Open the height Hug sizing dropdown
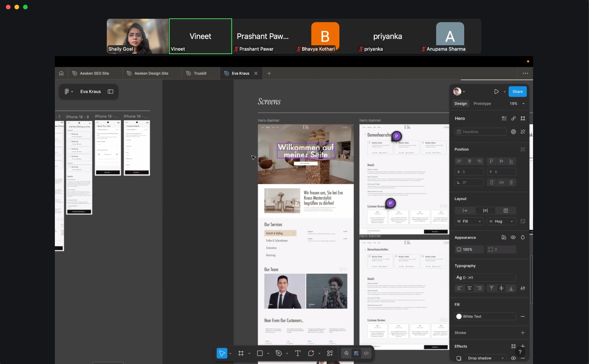 pos(501,221)
